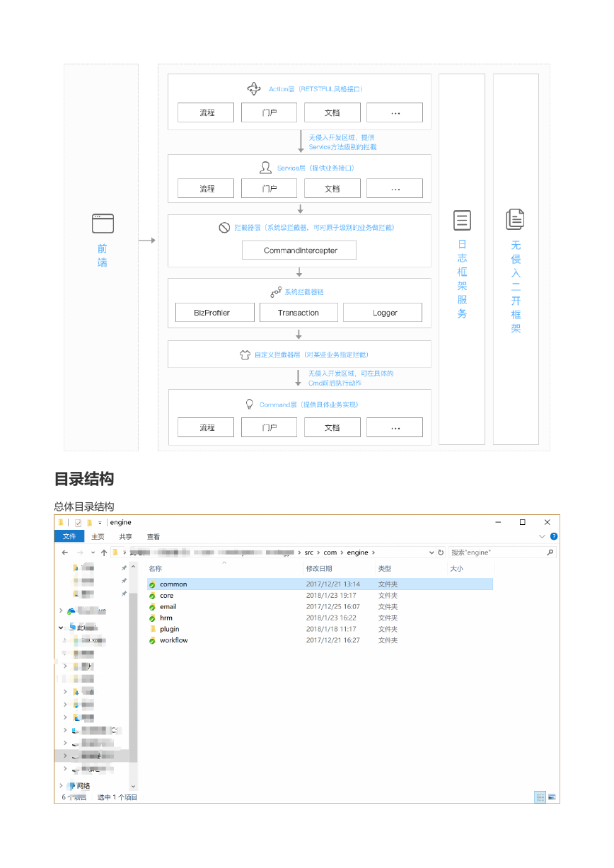Click the src breadcrumb segment
The height and width of the screenshot is (868, 614).
[x=308, y=552]
